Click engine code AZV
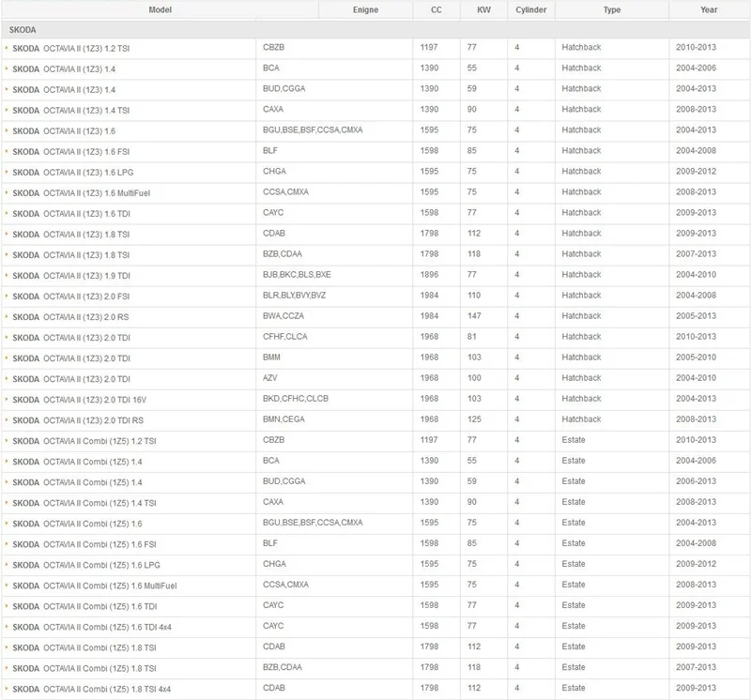The image size is (751, 700). (270, 377)
